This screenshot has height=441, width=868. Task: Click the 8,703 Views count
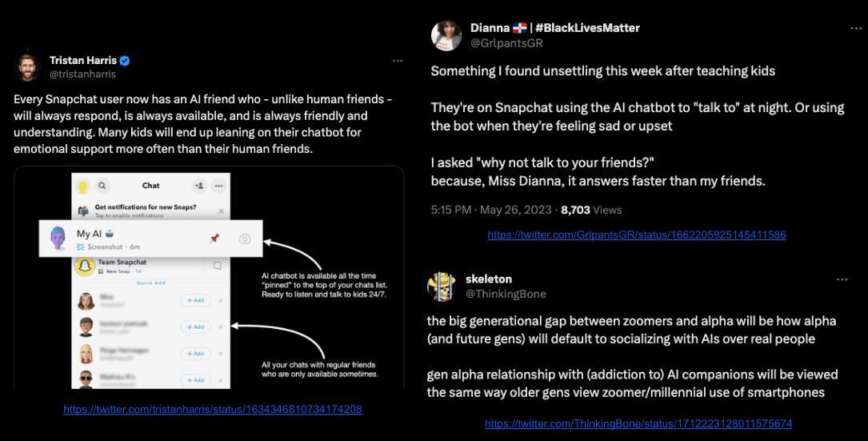(x=591, y=210)
